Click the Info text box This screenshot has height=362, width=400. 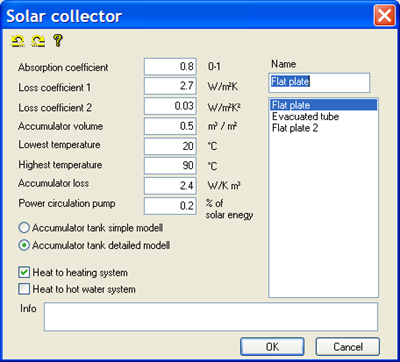(x=211, y=317)
